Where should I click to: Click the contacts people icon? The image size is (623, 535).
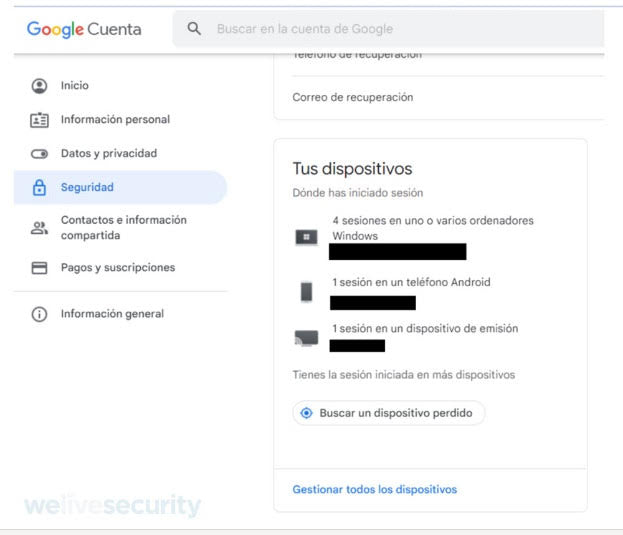pyautogui.click(x=40, y=228)
